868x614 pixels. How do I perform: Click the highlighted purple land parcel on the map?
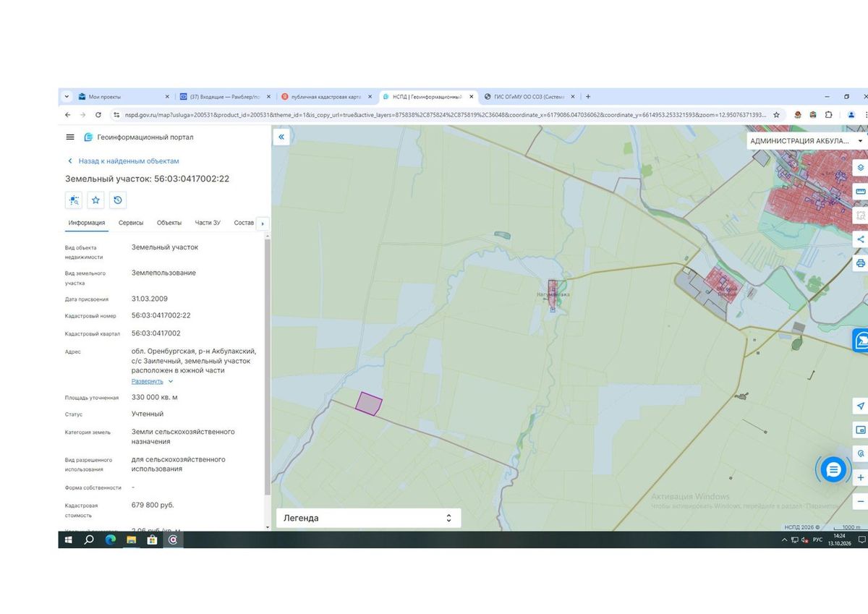(x=370, y=404)
